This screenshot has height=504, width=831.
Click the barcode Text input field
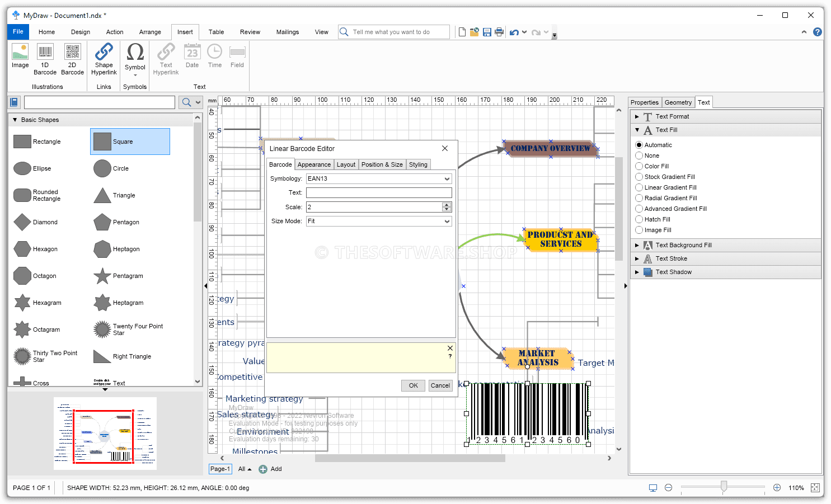pos(379,192)
